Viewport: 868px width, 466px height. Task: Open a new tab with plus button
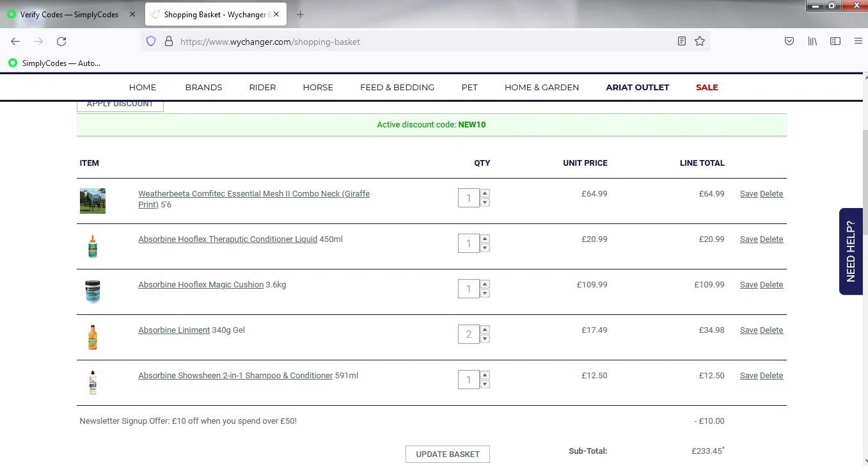click(301, 15)
